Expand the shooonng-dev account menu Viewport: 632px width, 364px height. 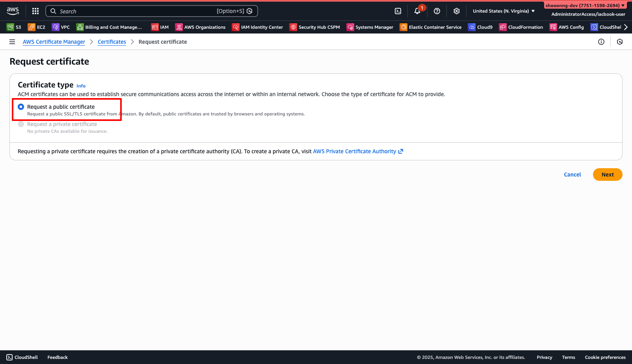[585, 6]
